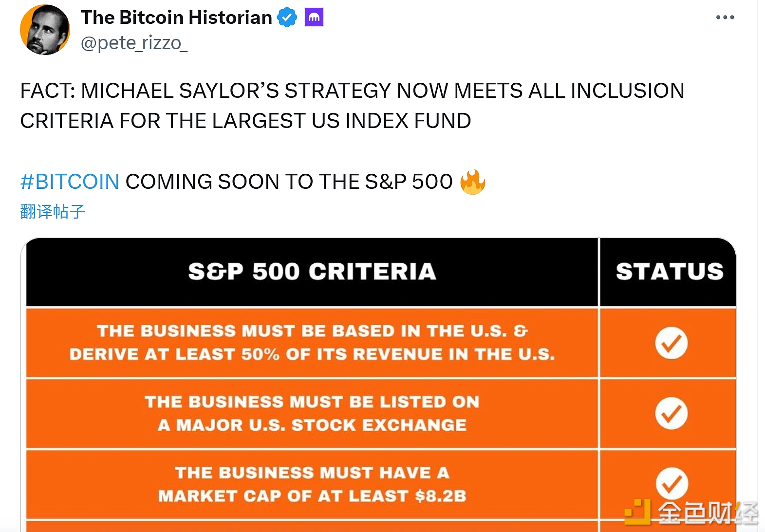Click the fire emoji in the tweet
The width and height of the screenshot is (765, 532).
pos(472,182)
